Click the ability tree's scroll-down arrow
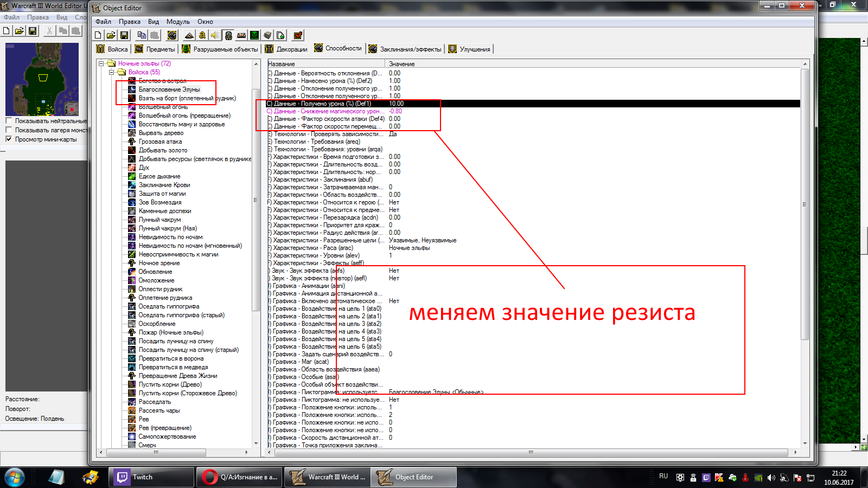 click(256, 444)
